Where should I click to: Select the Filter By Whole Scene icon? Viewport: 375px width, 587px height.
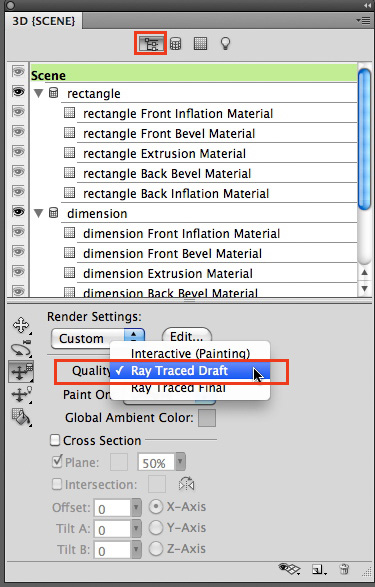(151, 44)
